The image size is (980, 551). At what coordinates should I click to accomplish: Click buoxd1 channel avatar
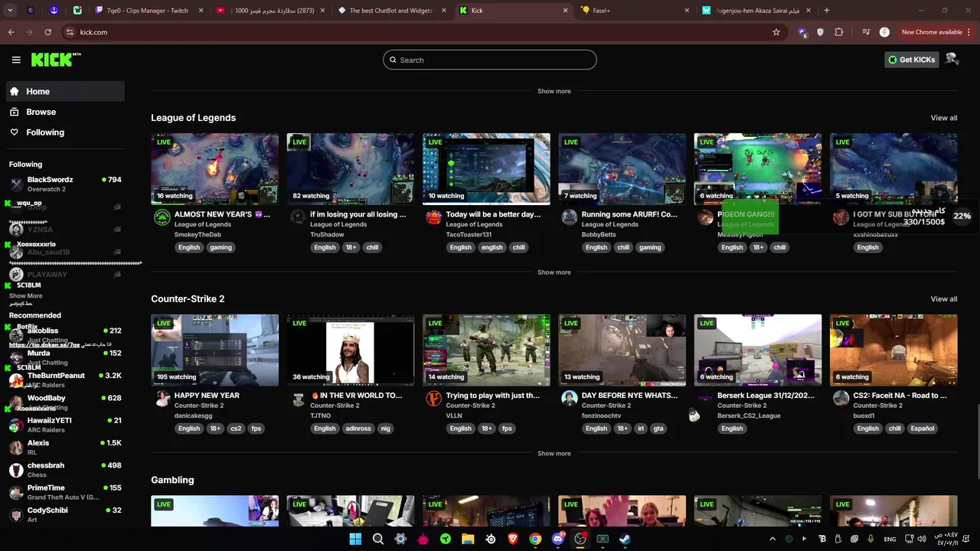[x=841, y=399]
